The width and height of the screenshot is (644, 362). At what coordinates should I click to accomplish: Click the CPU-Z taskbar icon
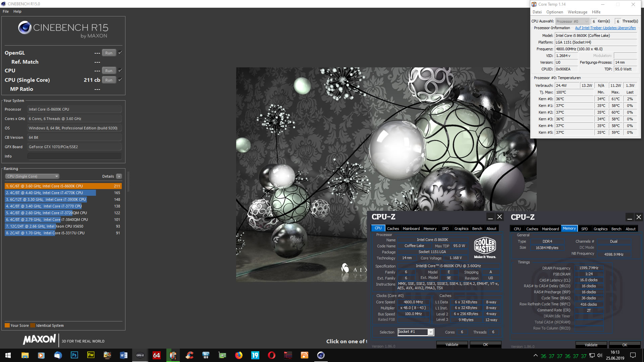click(x=140, y=355)
